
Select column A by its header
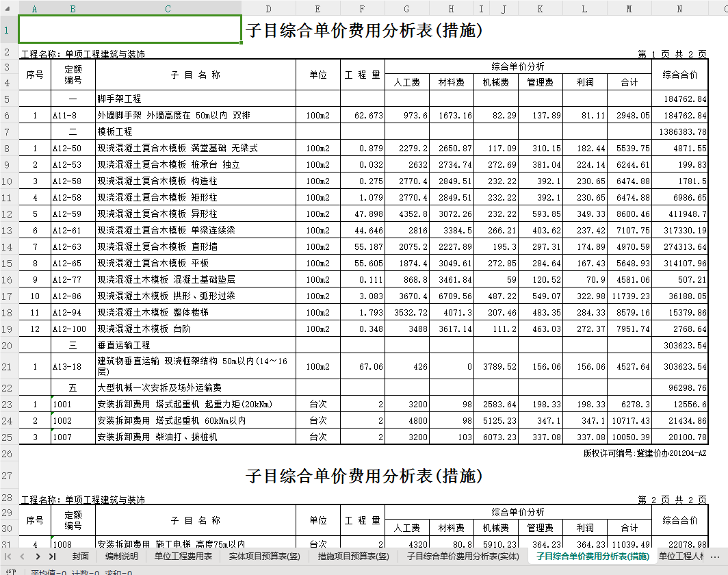(x=34, y=9)
